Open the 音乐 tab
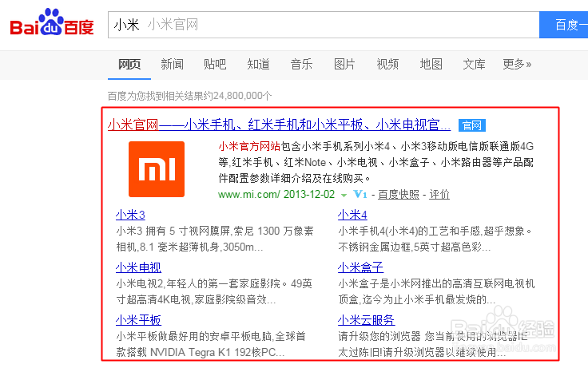Screen dimensions: 588x368 [x=301, y=65]
